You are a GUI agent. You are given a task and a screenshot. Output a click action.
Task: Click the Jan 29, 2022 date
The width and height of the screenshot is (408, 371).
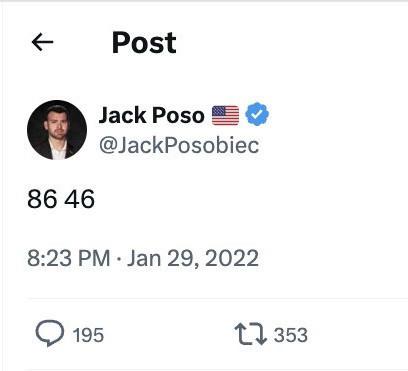tap(193, 259)
